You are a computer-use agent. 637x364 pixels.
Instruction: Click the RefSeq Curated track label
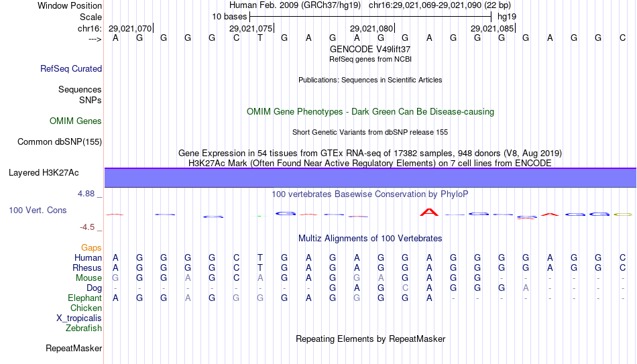tap(70, 68)
